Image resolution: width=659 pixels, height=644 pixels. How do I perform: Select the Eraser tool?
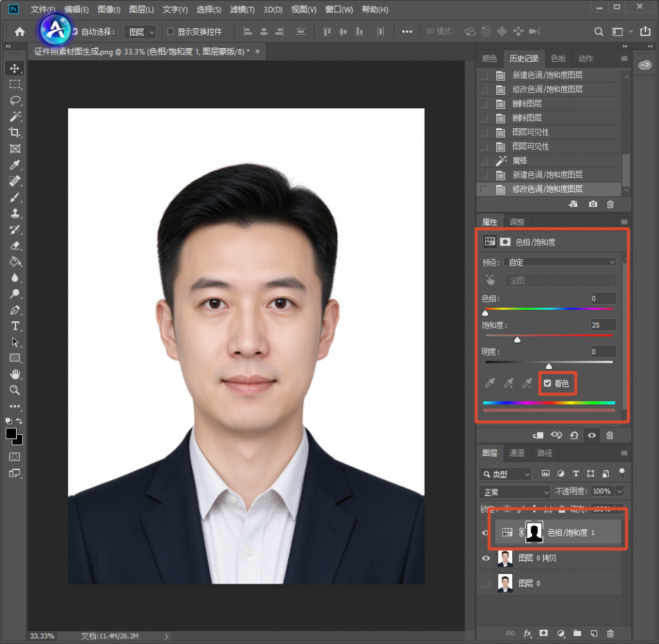[x=15, y=245]
